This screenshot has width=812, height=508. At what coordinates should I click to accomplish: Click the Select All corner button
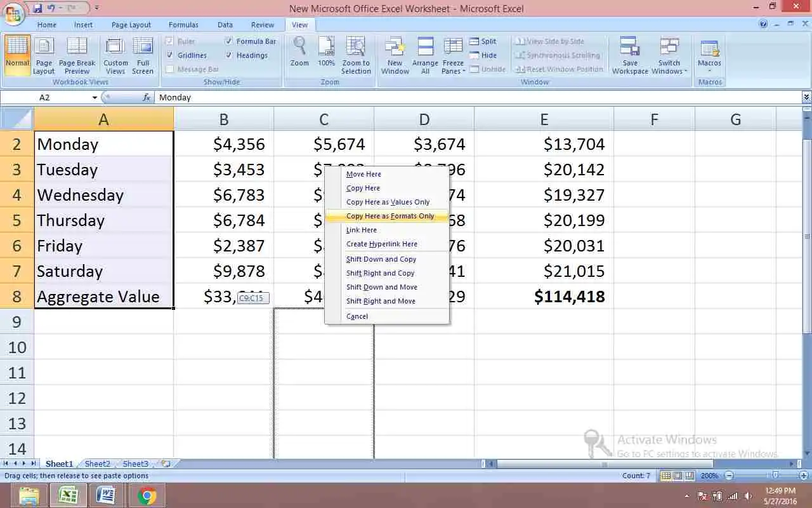tap(17, 119)
